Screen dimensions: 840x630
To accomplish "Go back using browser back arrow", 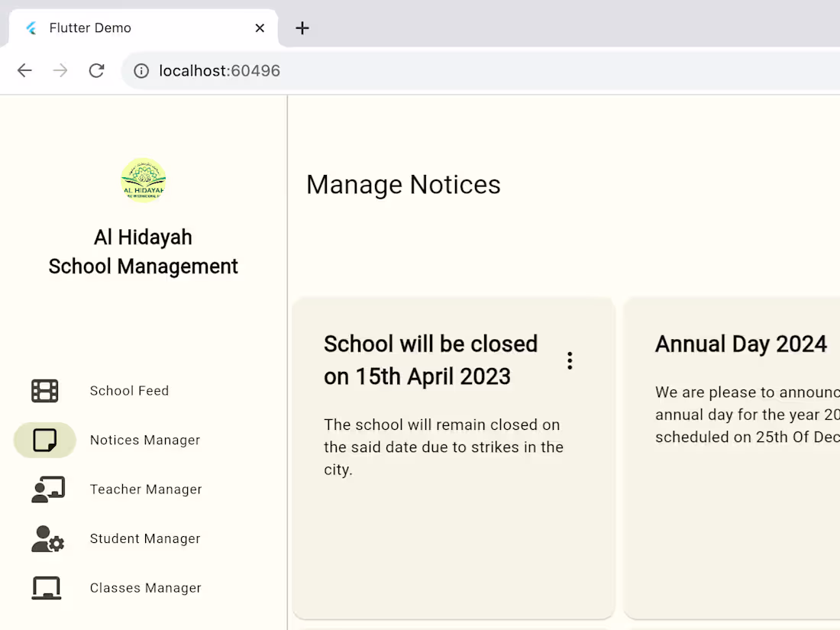I will tap(24, 71).
